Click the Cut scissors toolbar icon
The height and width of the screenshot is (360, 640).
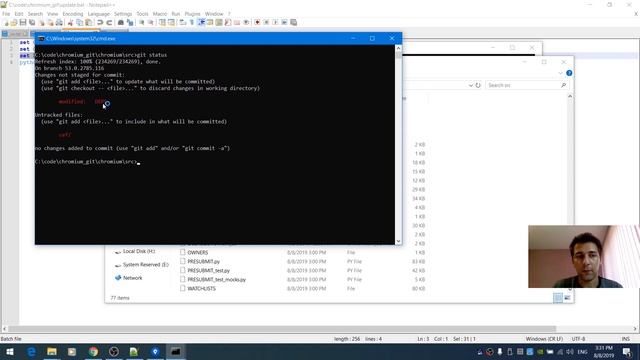click(70, 22)
